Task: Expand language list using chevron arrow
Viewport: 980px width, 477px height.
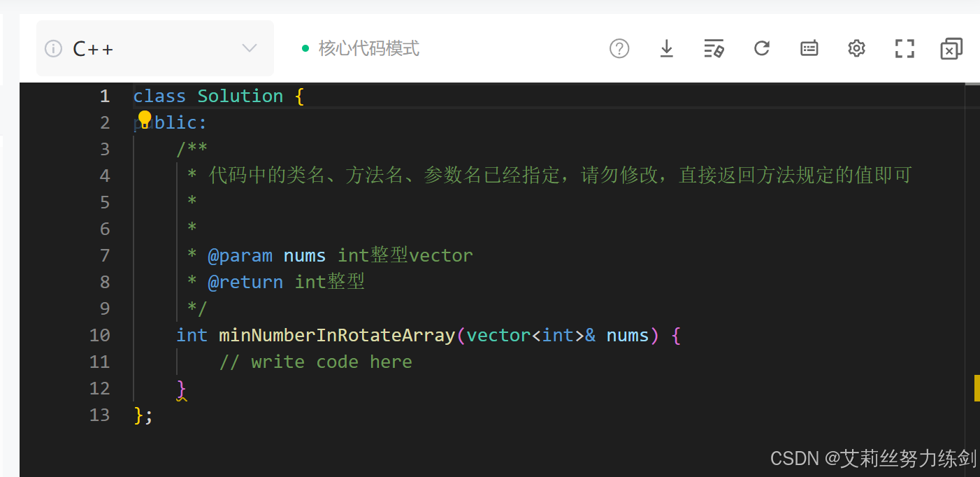Action: 250,48
